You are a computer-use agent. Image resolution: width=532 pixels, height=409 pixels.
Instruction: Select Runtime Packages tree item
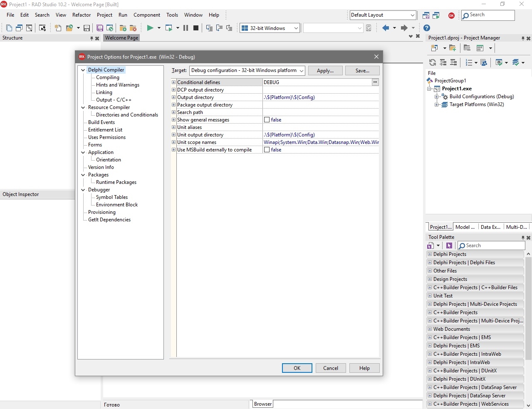pos(116,182)
